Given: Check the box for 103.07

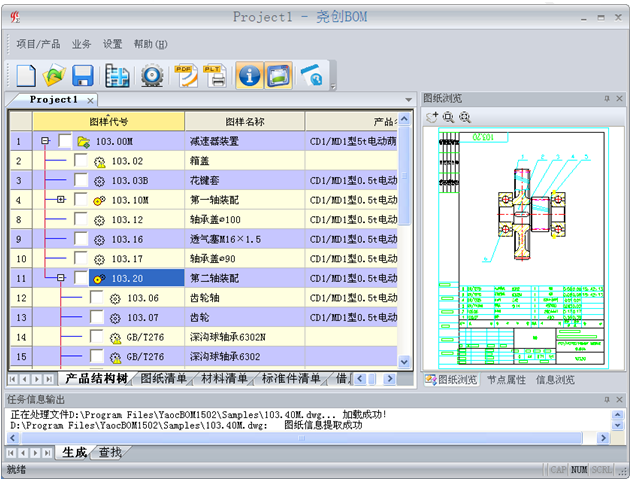Looking at the screenshot, I should pos(97,317).
